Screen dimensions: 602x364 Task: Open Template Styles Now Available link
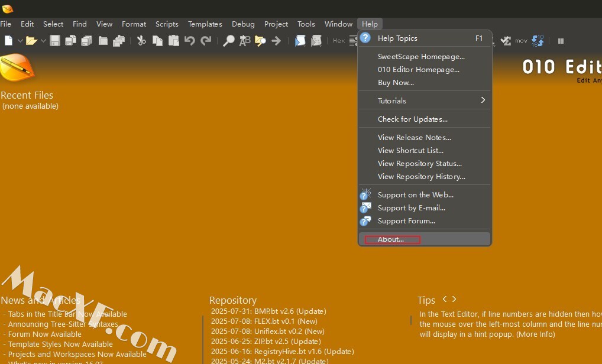[61, 344]
